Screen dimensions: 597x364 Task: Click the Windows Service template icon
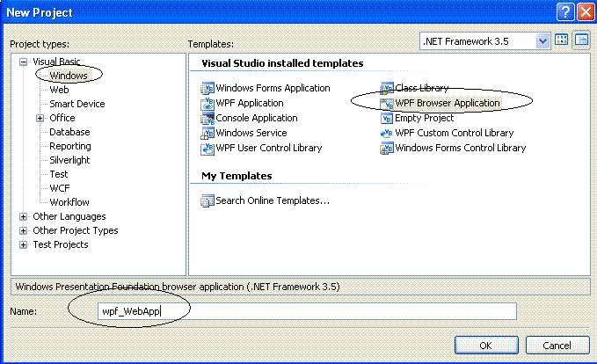point(207,134)
